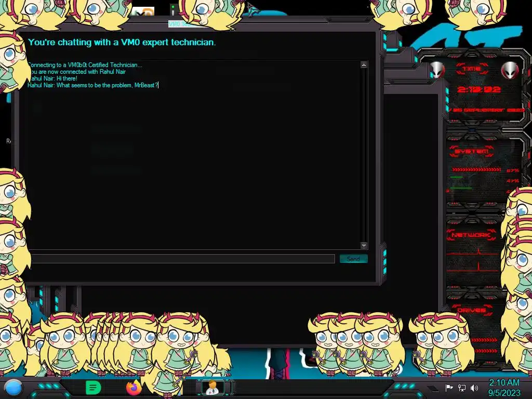
Task: Open the Action Center flag tray icon
Action: (x=449, y=388)
